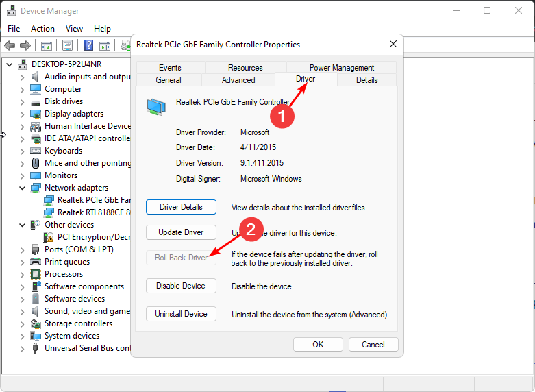535x392 pixels.
Task: Toggle the Show/Hide Action Pane toolbar icon
Action: tap(105, 45)
